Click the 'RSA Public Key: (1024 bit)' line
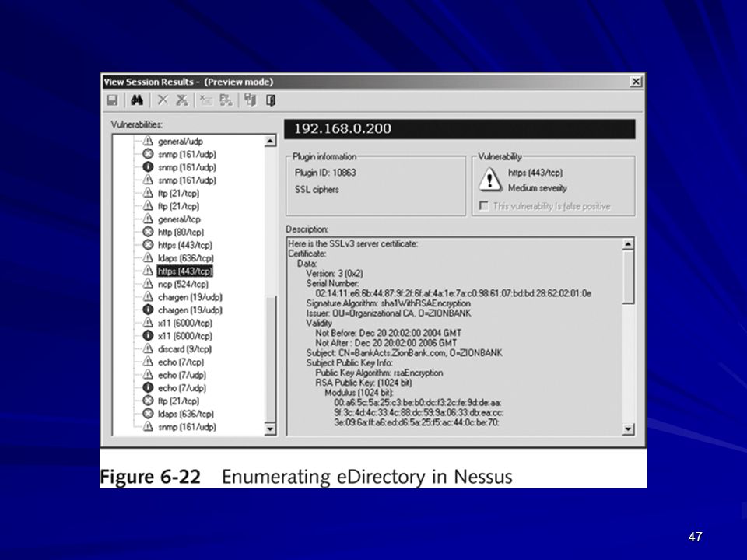Viewport: 747px width, 560px height. 363,383
